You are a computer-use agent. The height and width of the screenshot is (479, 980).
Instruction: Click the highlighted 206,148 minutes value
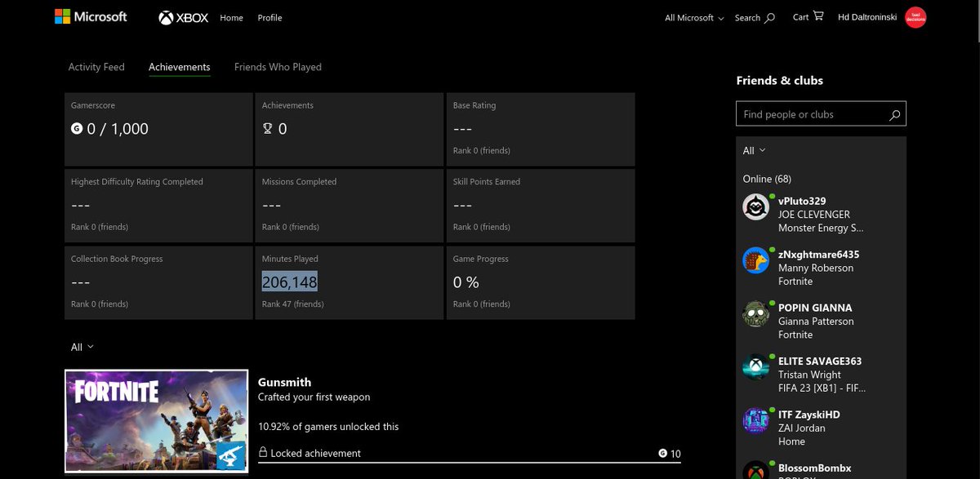pyautogui.click(x=290, y=282)
